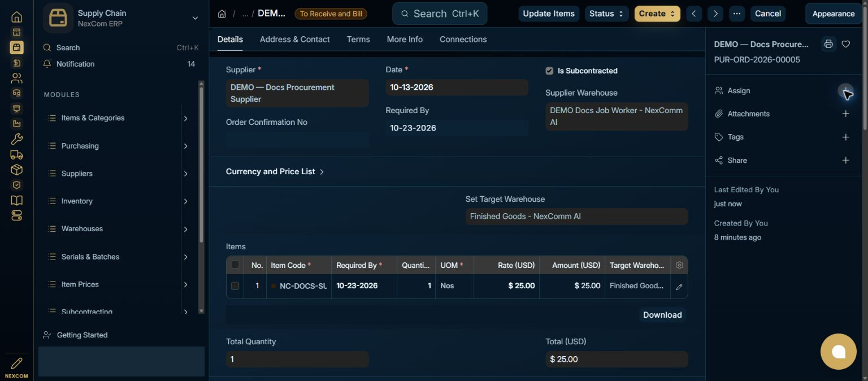
Task: Add a tag using Tags plus icon
Action: point(846,137)
